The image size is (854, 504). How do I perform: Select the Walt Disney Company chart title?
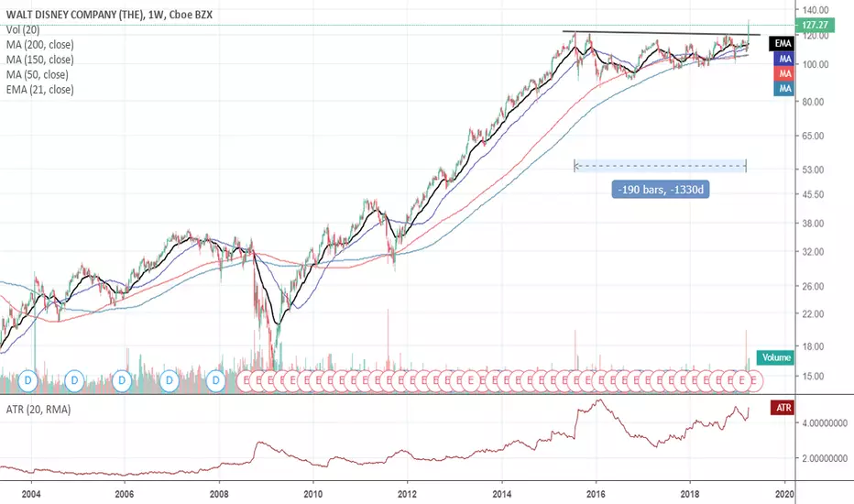pos(109,15)
